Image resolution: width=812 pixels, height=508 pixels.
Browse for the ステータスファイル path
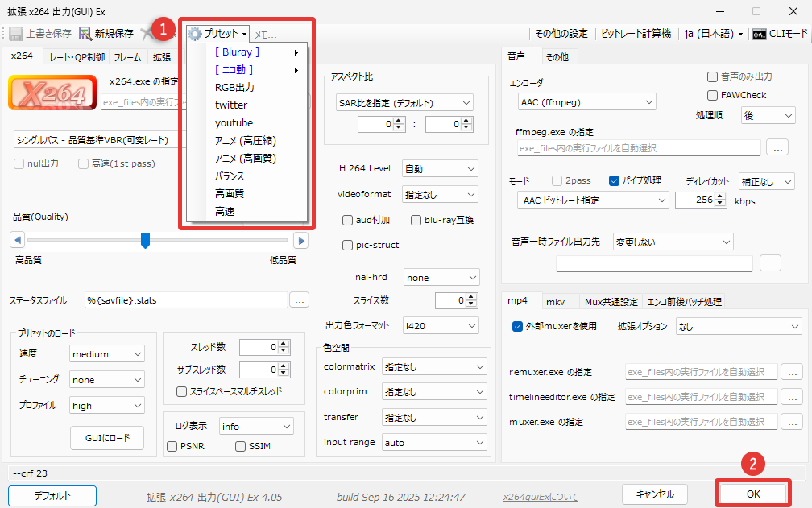tap(299, 300)
